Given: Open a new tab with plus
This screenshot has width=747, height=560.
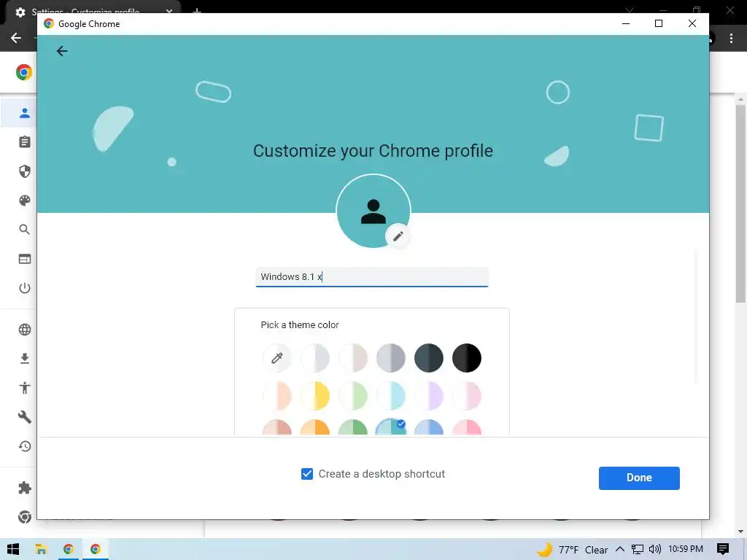Looking at the screenshot, I should pyautogui.click(x=197, y=11).
